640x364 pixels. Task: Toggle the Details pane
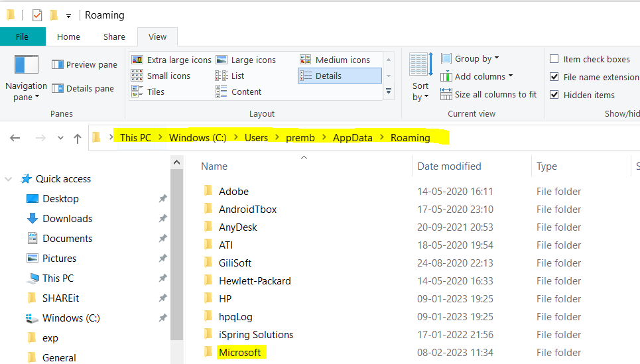coord(83,89)
